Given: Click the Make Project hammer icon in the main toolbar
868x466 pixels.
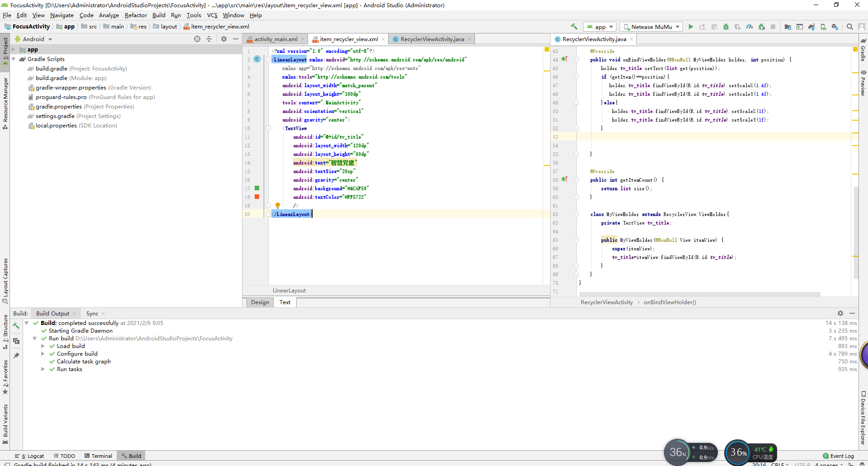Looking at the screenshot, I should [x=574, y=27].
